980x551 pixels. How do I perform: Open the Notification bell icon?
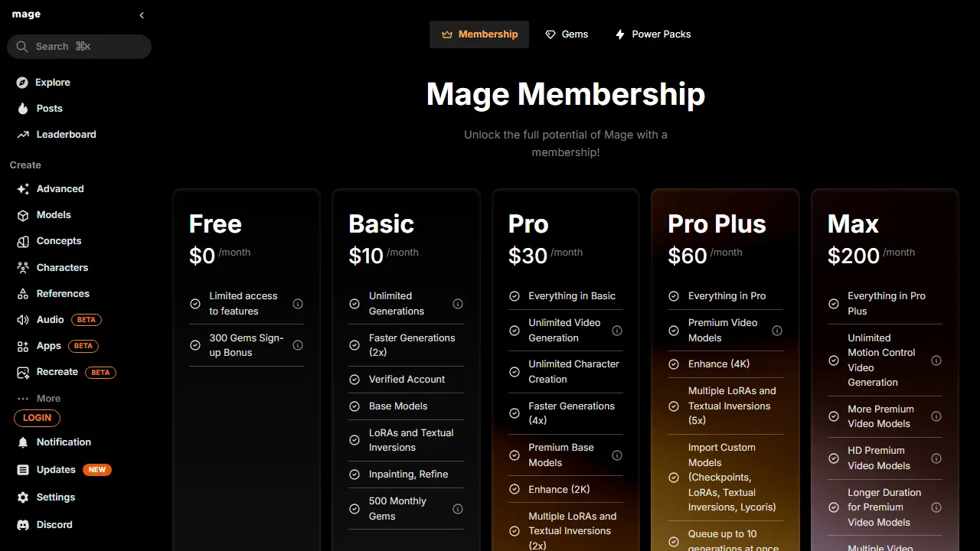(x=23, y=442)
